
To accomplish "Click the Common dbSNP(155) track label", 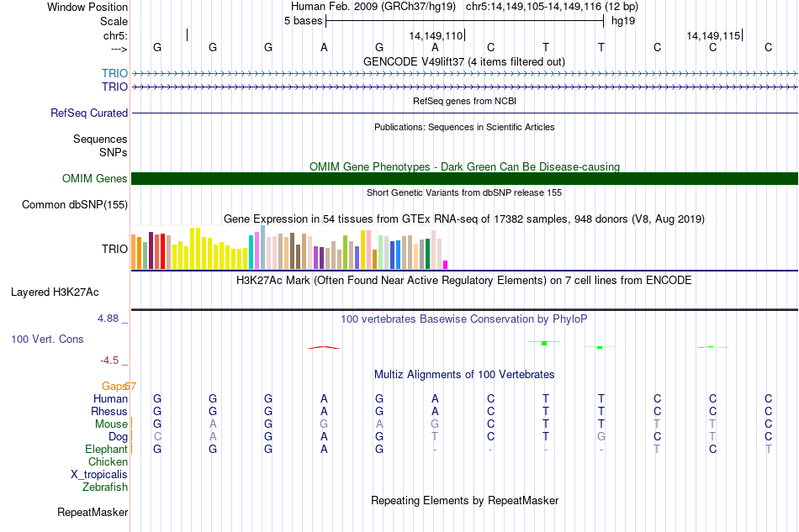I will tap(75, 205).
